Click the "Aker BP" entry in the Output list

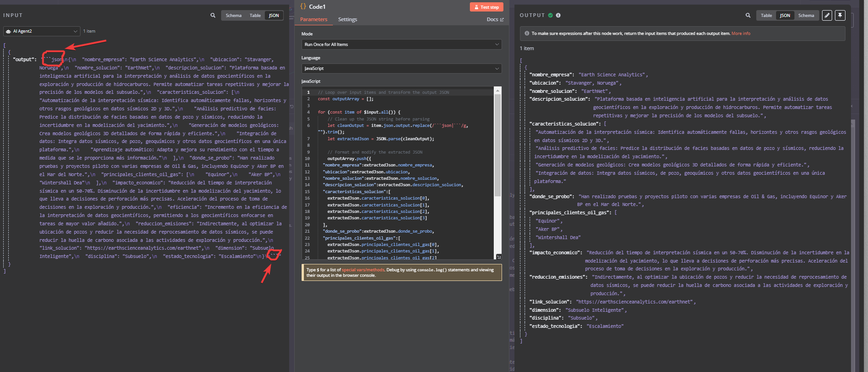point(548,229)
